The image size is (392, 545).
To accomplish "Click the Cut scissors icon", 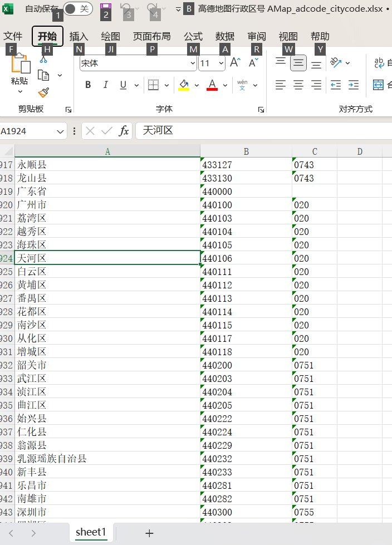I will [44, 59].
